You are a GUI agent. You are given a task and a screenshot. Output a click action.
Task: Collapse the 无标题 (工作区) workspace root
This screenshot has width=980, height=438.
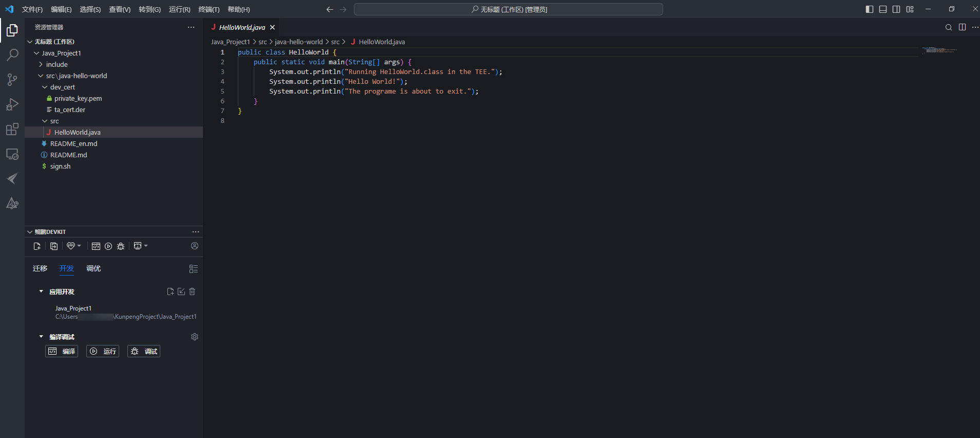coord(30,42)
